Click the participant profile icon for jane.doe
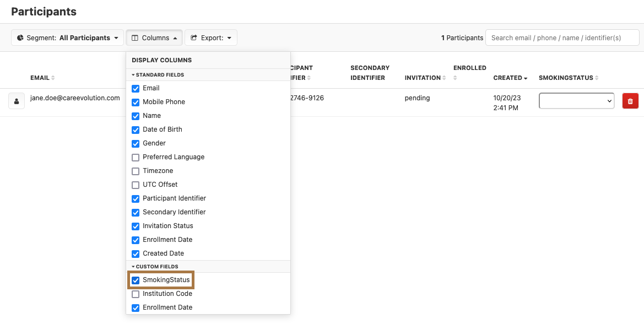 click(17, 101)
